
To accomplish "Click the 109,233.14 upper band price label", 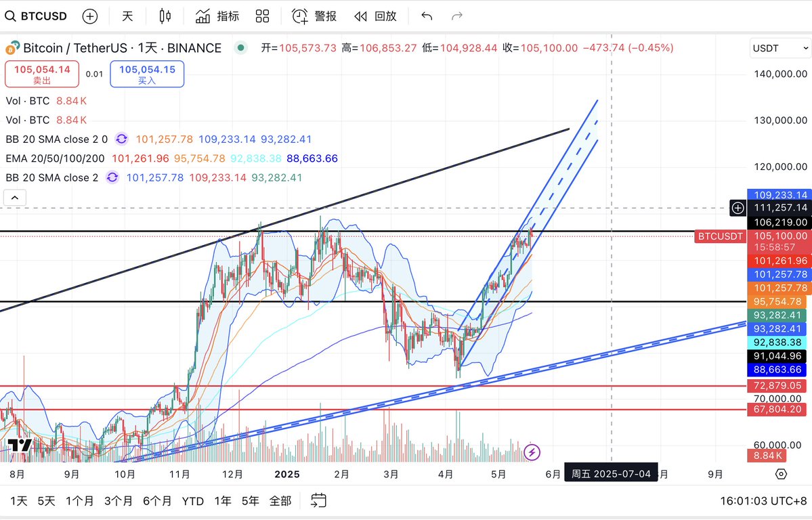I will click(x=780, y=195).
